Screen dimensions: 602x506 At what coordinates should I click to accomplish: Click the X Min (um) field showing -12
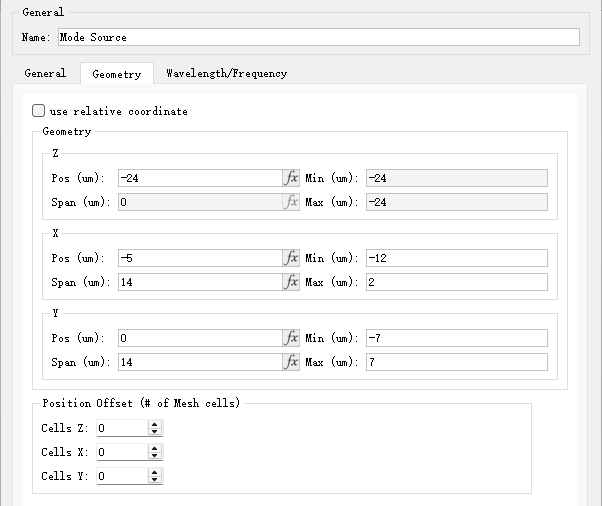coord(457,258)
